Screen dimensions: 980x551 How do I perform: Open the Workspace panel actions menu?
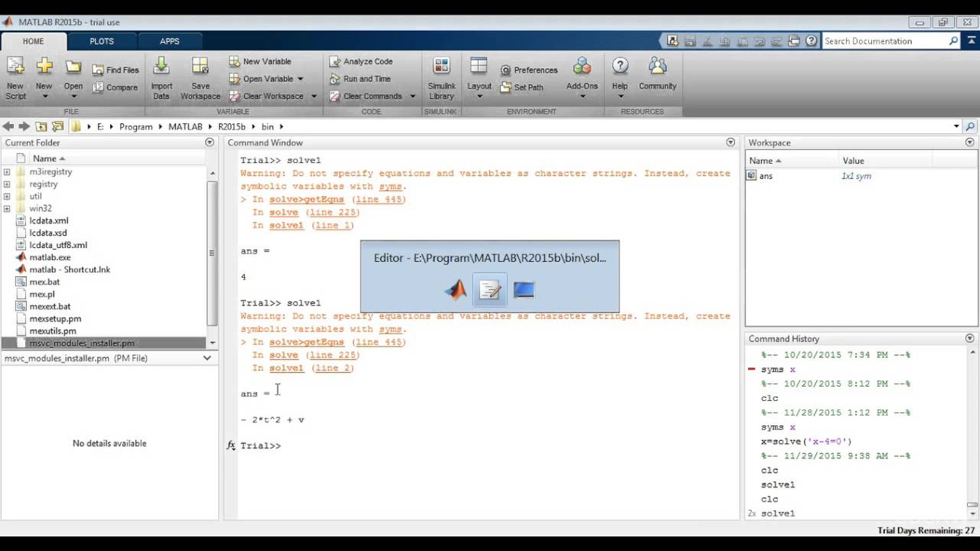tap(970, 142)
